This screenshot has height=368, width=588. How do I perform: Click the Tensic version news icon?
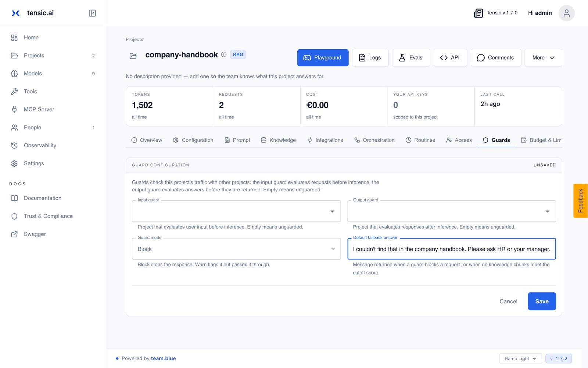point(478,13)
